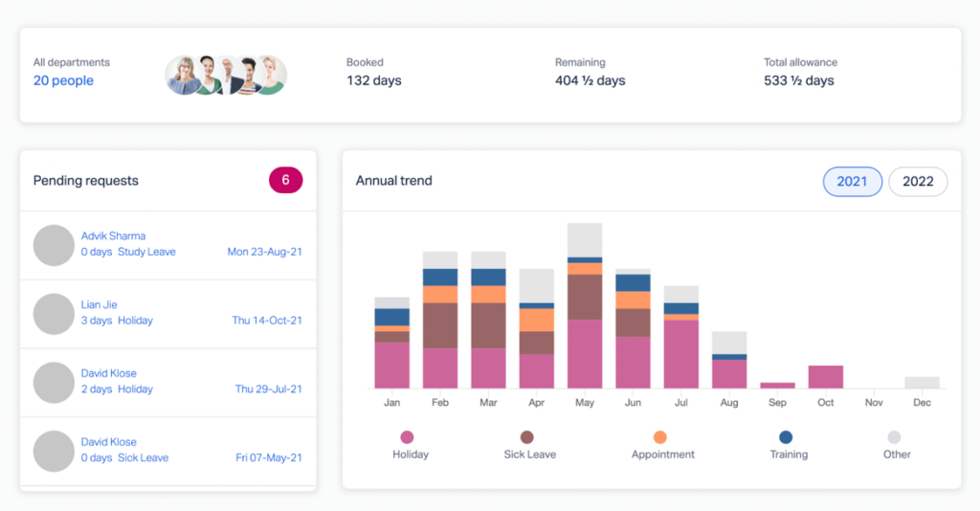The width and height of the screenshot is (980, 511).
Task: Switch annual trend to 2022
Action: pyautogui.click(x=918, y=182)
